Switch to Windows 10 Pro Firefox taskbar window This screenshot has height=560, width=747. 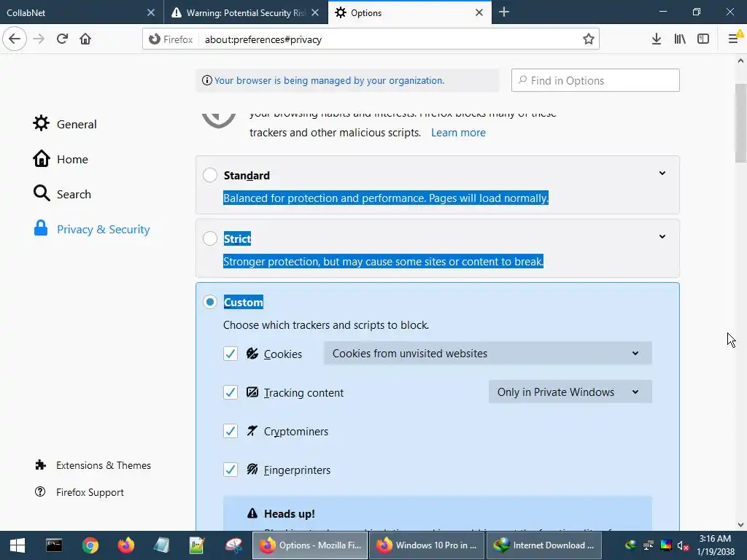pos(426,545)
